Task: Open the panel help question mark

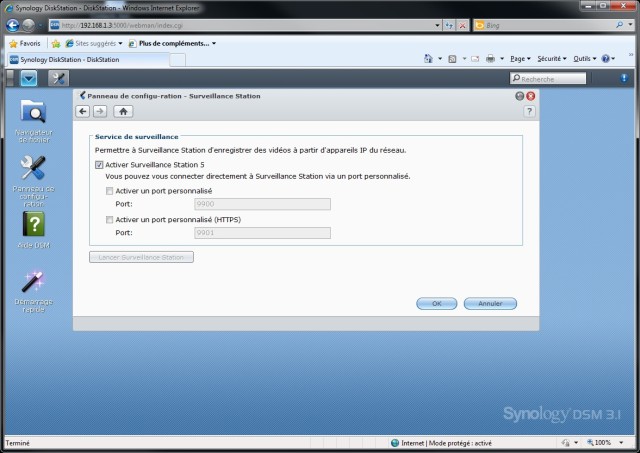Action: pyautogui.click(x=529, y=111)
